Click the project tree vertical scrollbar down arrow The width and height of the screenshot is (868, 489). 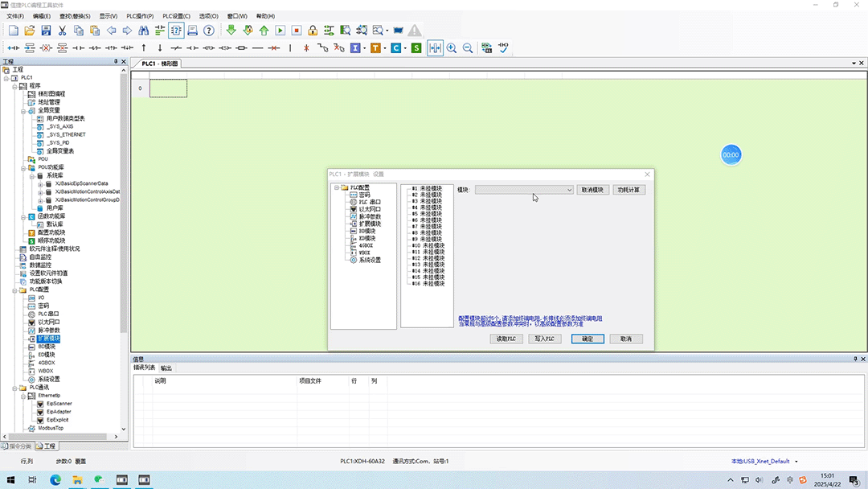(x=124, y=429)
